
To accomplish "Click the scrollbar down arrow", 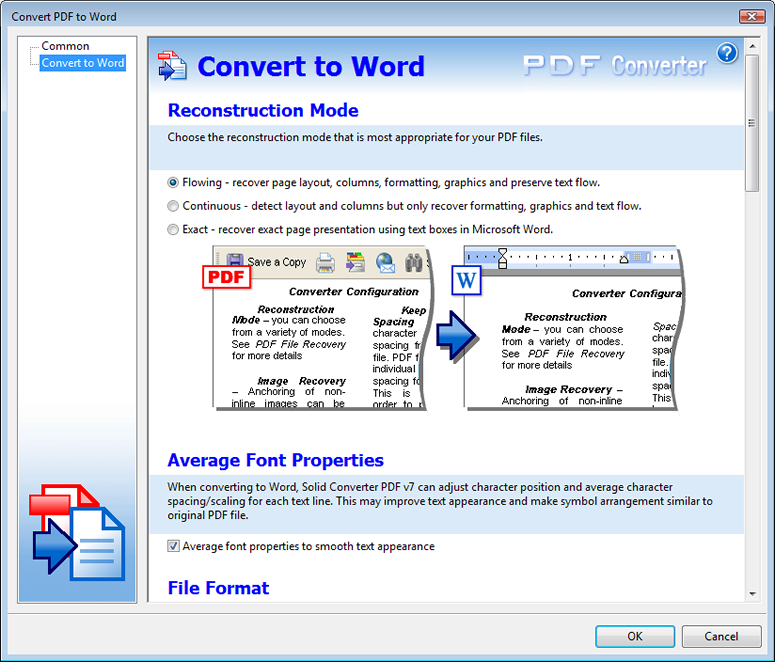I will tap(752, 594).
